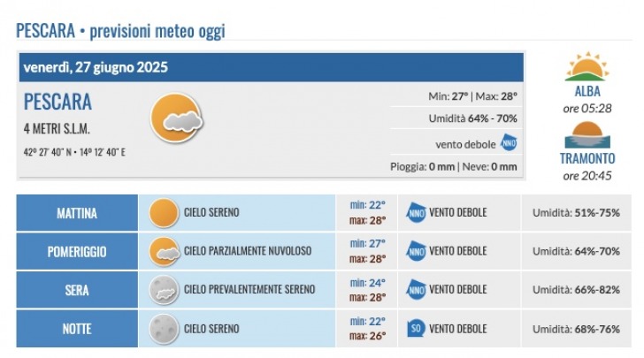Click the Sera moon with cloud icon
This screenshot has width=644, height=358.
pos(164,290)
